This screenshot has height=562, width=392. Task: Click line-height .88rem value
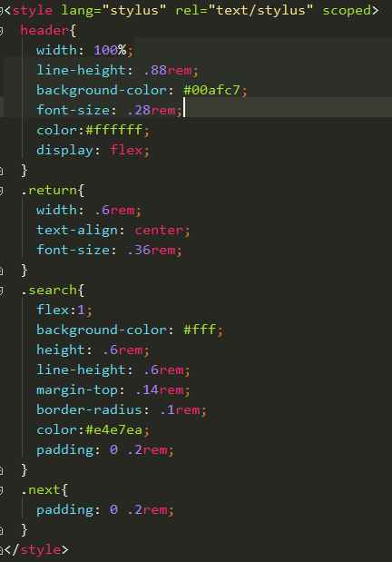(168, 70)
